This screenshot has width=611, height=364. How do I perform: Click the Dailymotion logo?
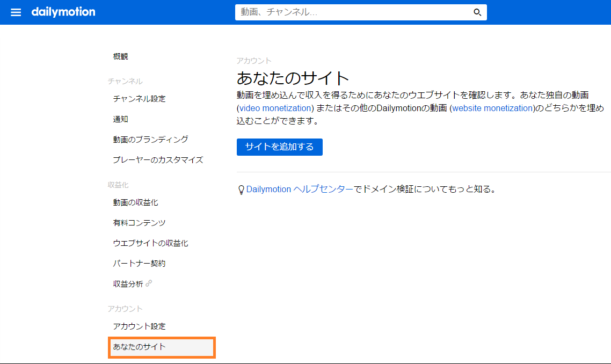63,12
